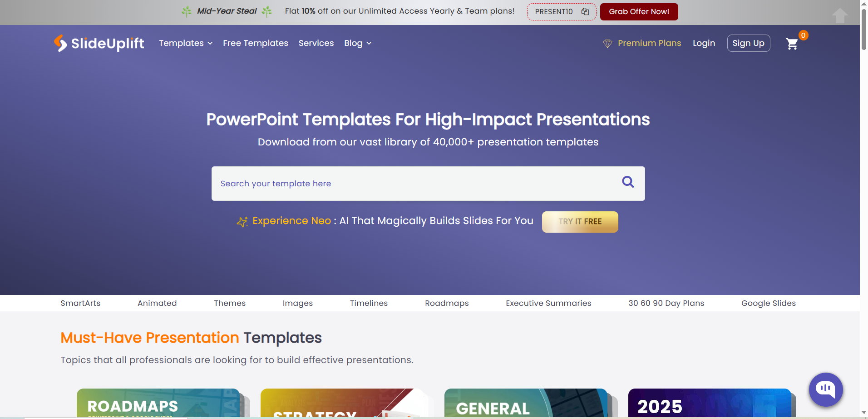Screen dimensions: 868x419
Task: Click the Sign Up button
Action: (749, 43)
